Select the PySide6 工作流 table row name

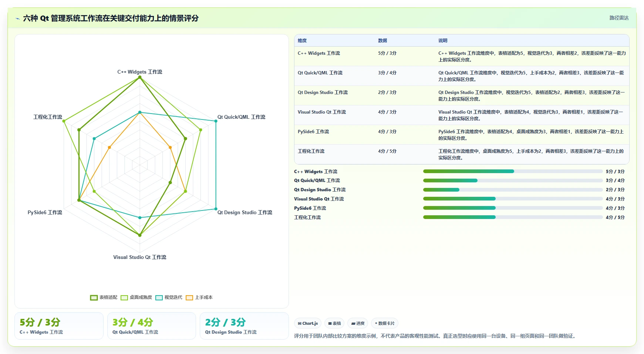pos(313,132)
